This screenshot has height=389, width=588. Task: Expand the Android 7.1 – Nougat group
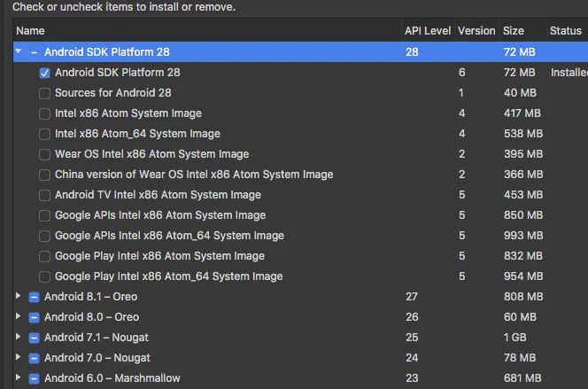click(19, 338)
